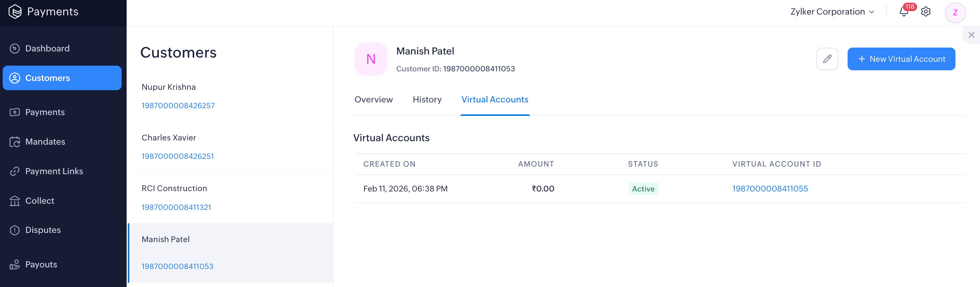Close the customer details panel
980x287 pixels.
(971, 35)
